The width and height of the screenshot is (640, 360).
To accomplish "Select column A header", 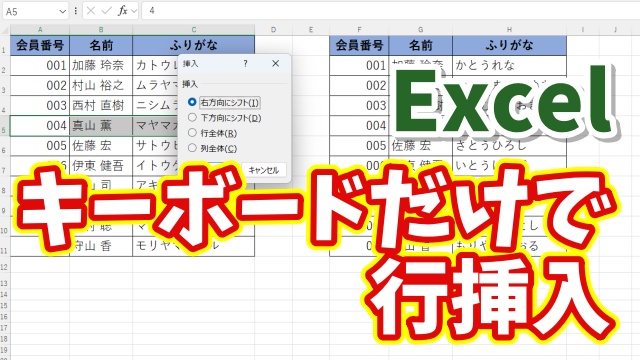I will 40,30.
